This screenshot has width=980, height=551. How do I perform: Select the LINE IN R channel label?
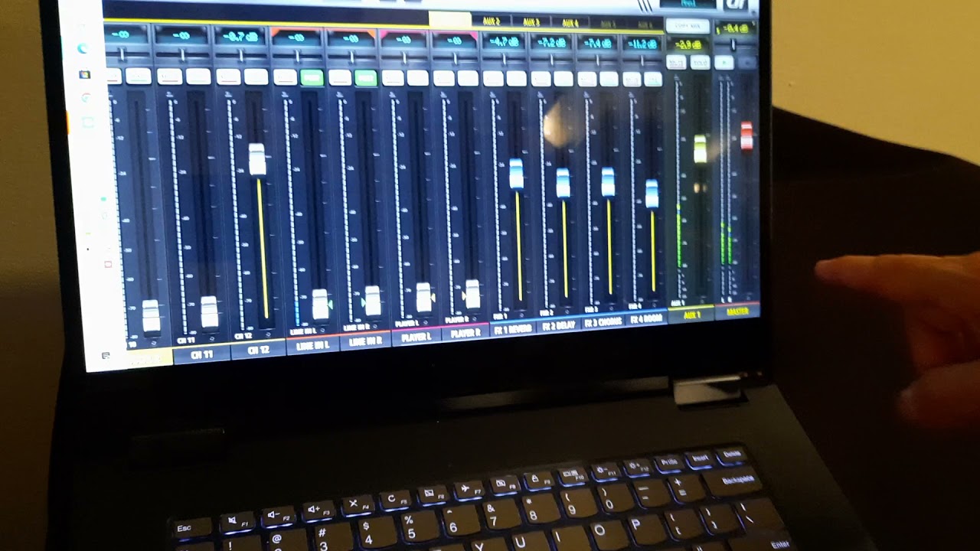point(365,342)
